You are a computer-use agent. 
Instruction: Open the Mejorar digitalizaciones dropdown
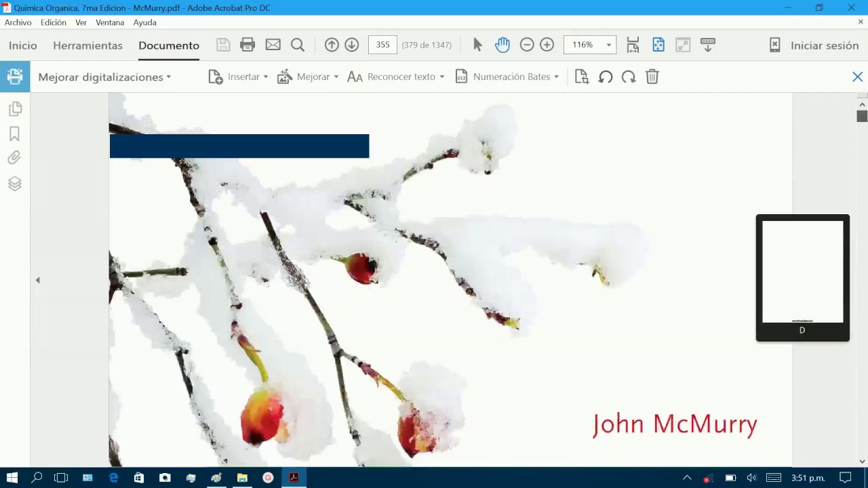[104, 77]
